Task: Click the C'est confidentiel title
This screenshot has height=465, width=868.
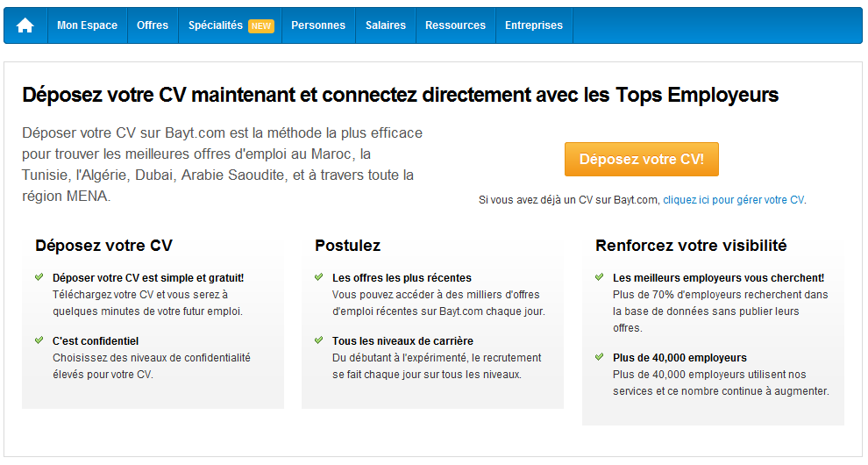Action: click(96, 341)
